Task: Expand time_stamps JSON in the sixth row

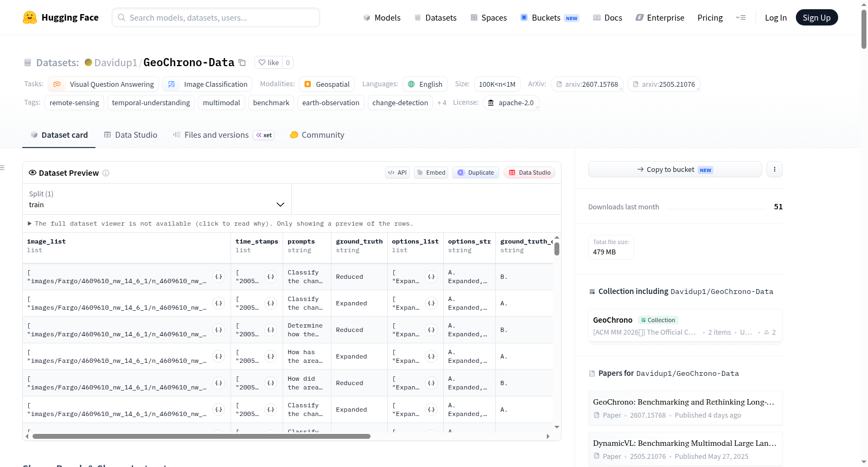Action: (x=271, y=410)
